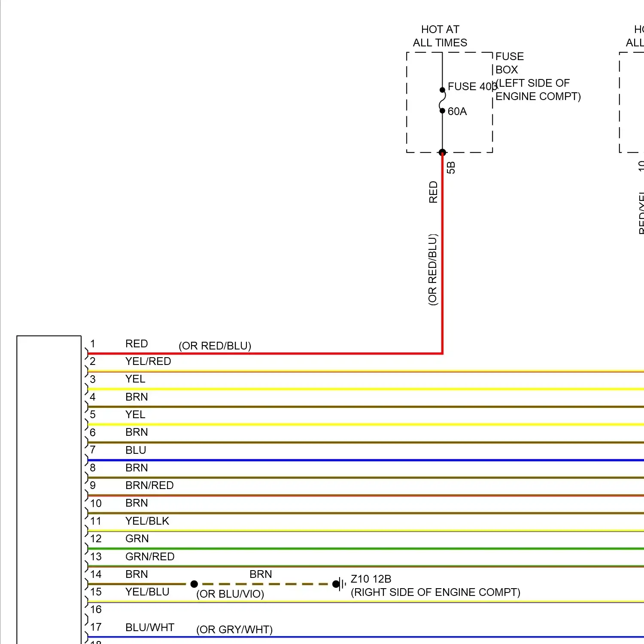Click the 'BRN' label above the dashed wire
This screenshot has height=644, width=644.
(x=261, y=574)
